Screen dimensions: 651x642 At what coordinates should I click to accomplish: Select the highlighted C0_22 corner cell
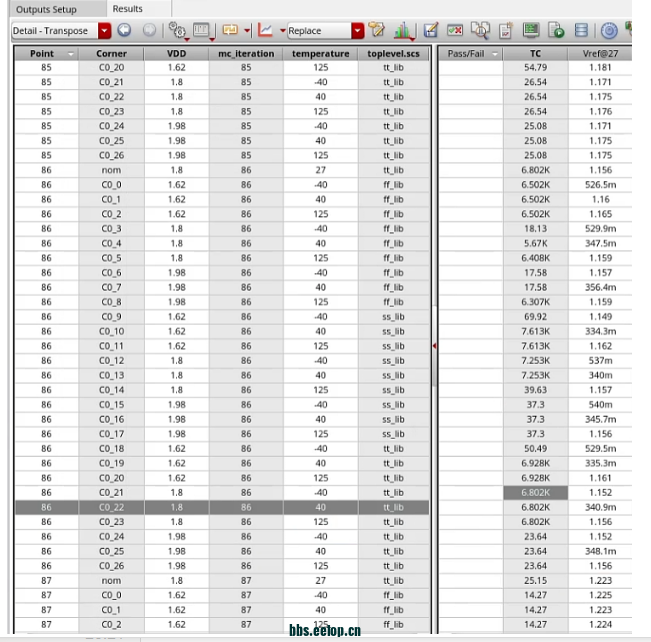[x=111, y=507]
